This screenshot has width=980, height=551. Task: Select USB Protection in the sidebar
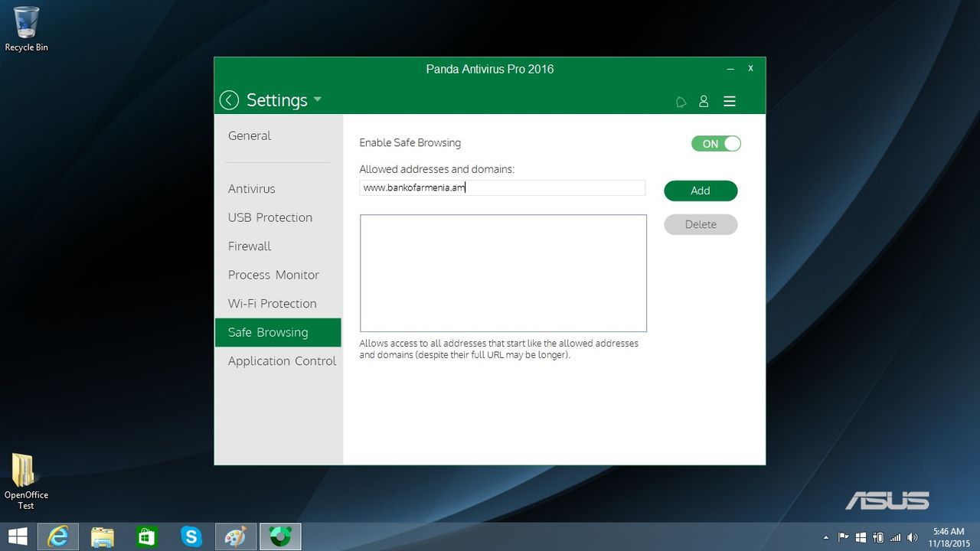coord(270,217)
